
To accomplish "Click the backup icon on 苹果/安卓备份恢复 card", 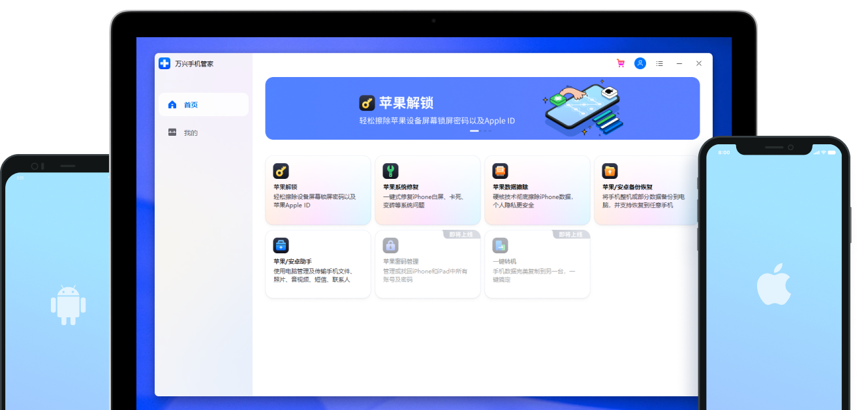I will (x=610, y=171).
